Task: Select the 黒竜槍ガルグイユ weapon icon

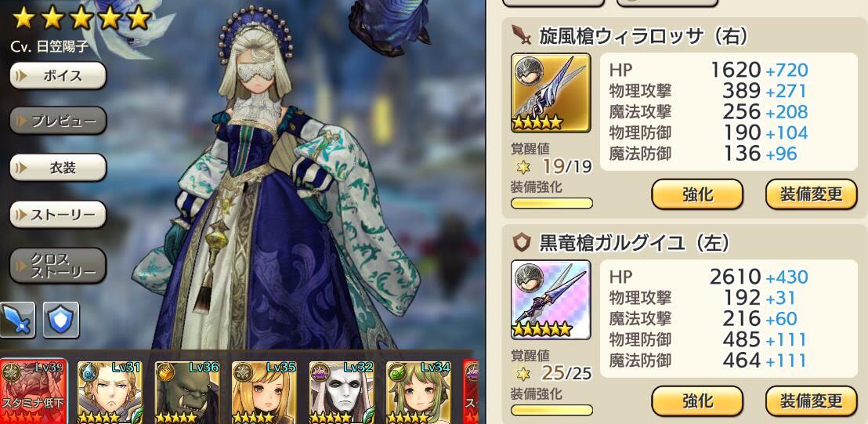Action: [x=551, y=299]
